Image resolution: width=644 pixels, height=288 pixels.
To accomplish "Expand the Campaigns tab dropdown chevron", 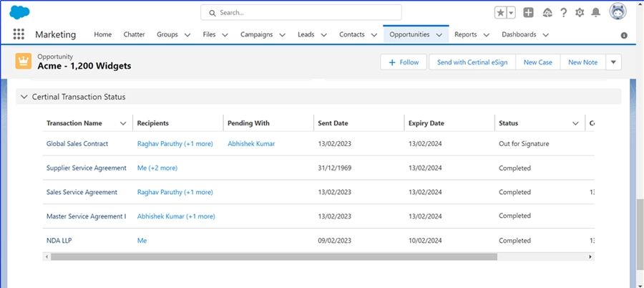I will click(x=282, y=35).
